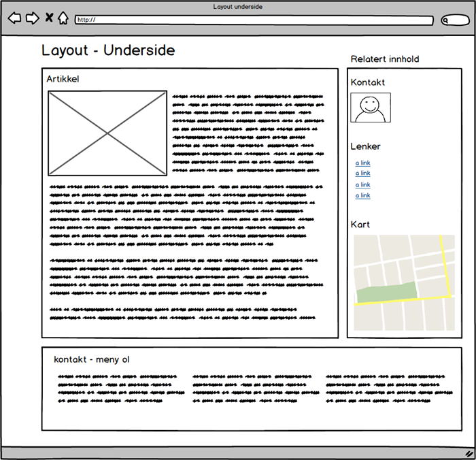
Task: Click the kontakt - meny ol footer heading
Action: (91, 359)
